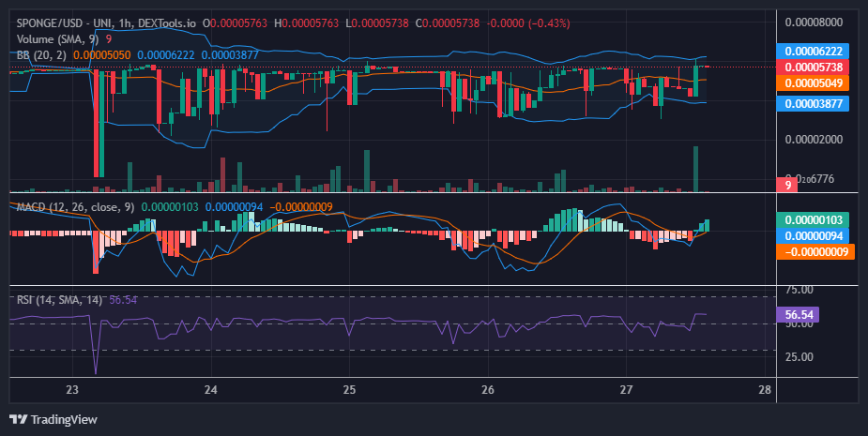Click MACD line label 0.00000094

[x=813, y=235]
